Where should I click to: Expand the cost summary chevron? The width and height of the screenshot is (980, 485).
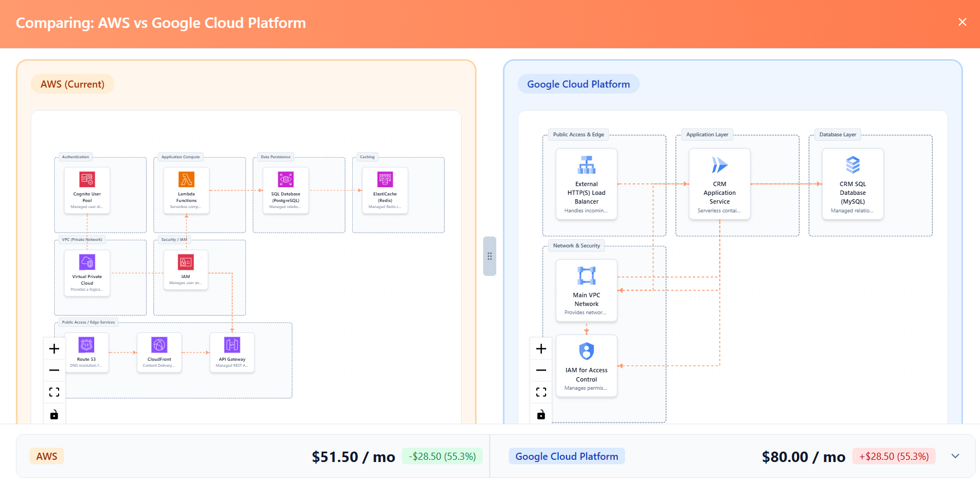pos(955,456)
